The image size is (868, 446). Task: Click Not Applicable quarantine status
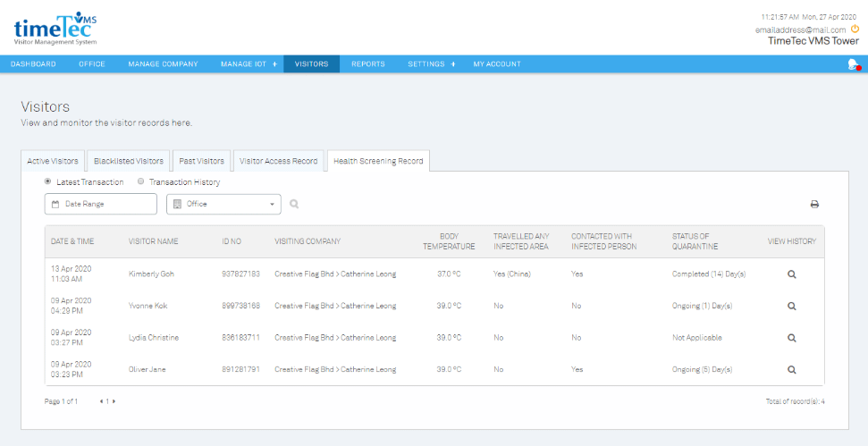click(697, 338)
